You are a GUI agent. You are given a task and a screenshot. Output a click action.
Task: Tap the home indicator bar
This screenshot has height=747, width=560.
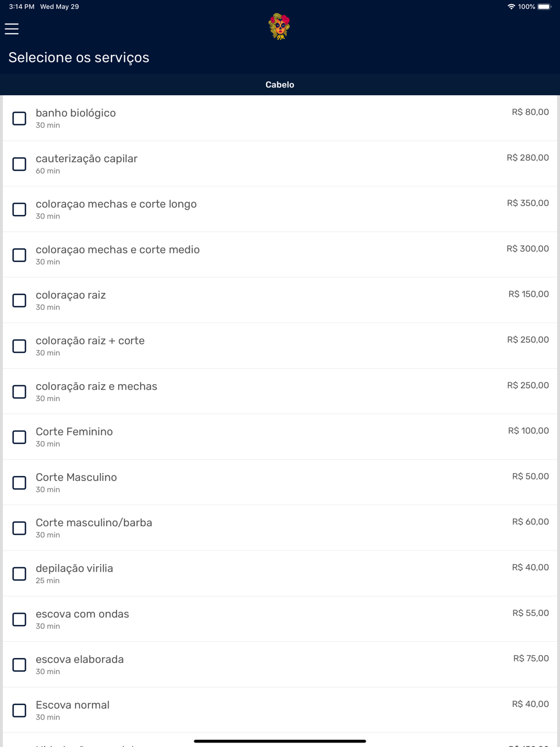click(x=280, y=741)
